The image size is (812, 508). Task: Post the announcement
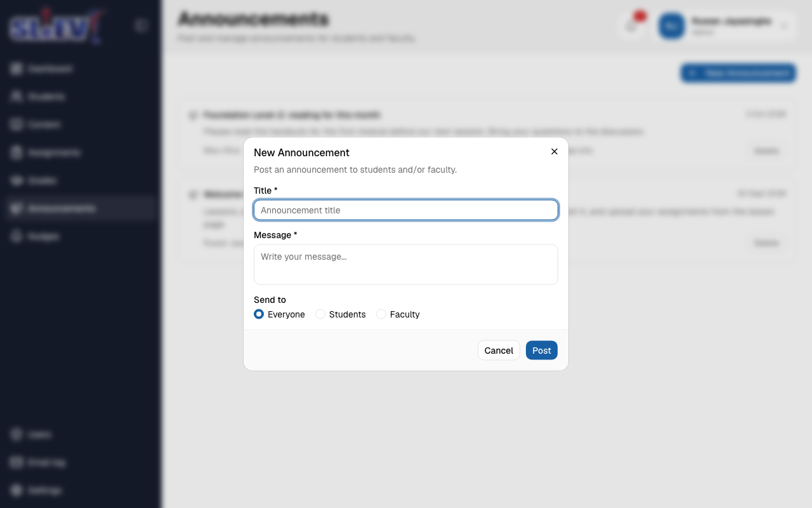[542, 351]
